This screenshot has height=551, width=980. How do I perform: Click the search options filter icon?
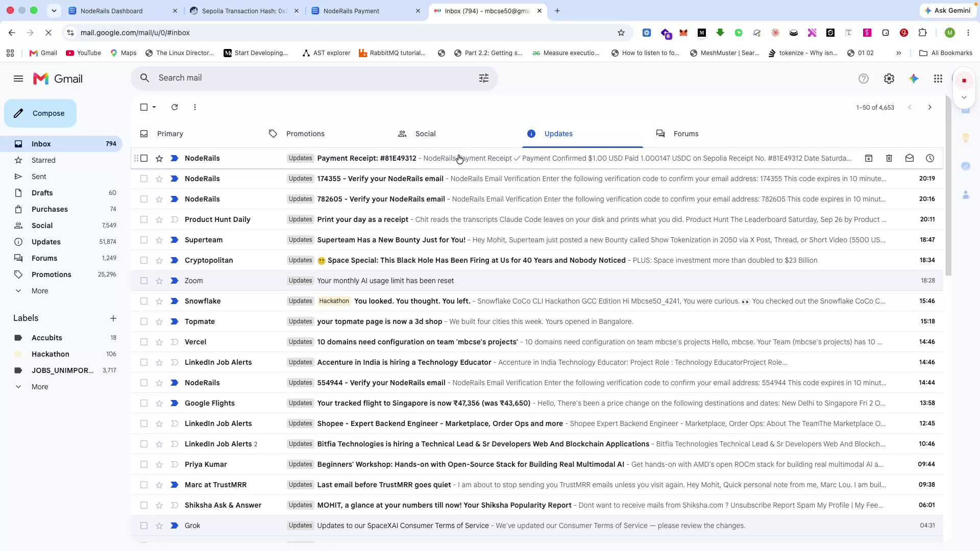483,78
